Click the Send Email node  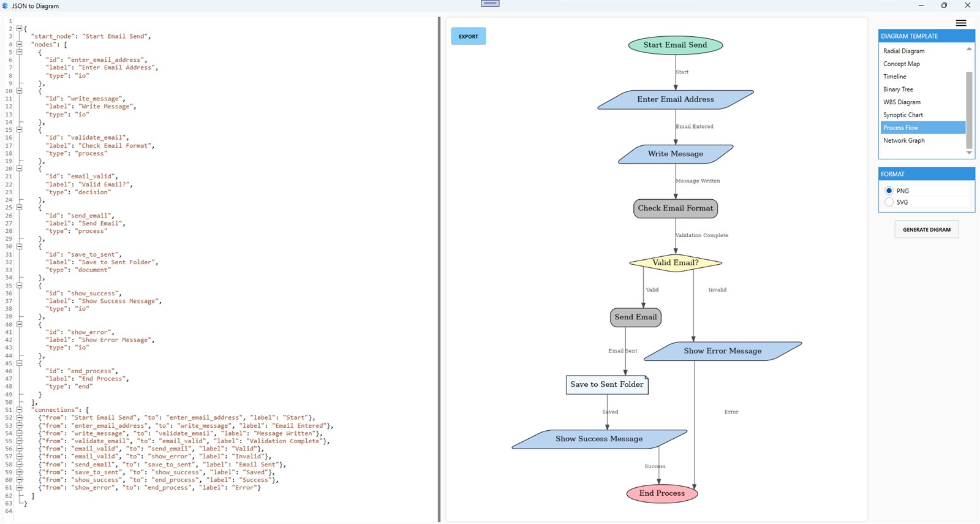coord(636,317)
